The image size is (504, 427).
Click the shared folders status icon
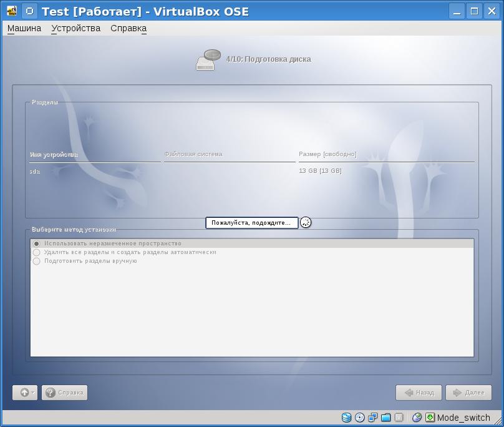[x=386, y=418]
